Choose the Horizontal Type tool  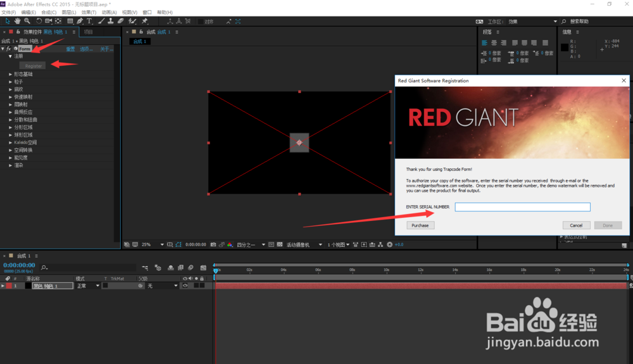89,22
